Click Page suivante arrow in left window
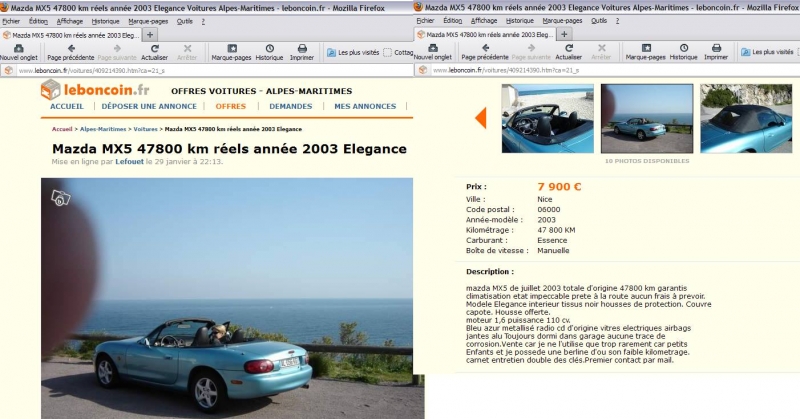The height and width of the screenshot is (419, 800). pyautogui.click(x=117, y=48)
